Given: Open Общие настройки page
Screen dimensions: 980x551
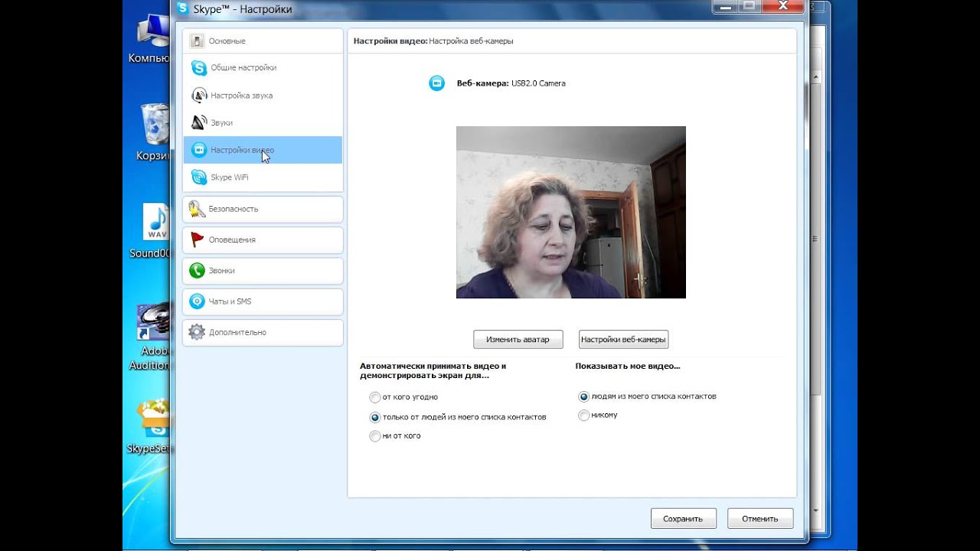Looking at the screenshot, I should [263, 68].
